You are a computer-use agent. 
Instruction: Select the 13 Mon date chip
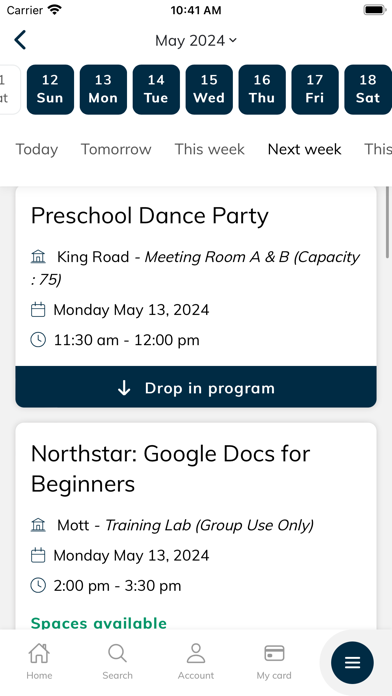(x=103, y=89)
